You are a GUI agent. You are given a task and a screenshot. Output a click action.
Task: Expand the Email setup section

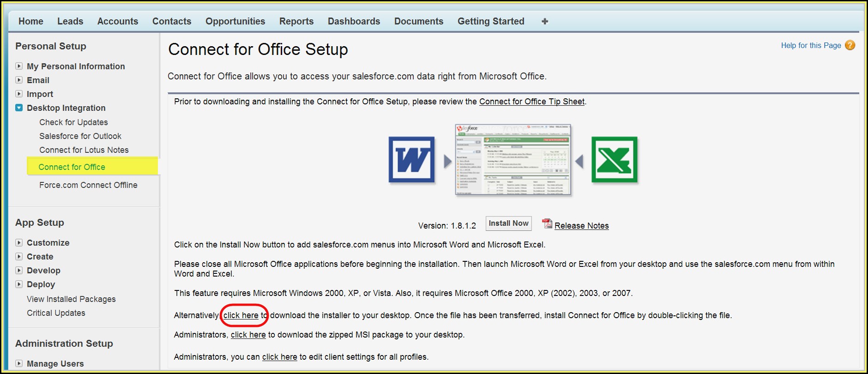tap(19, 80)
